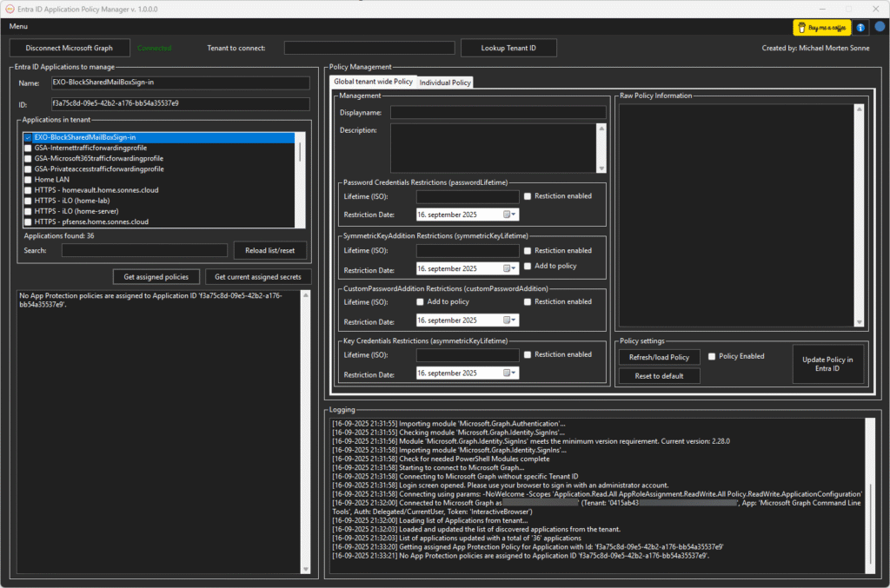Click the app logo in the title bar
This screenshot has width=890, height=588.
tap(9, 8)
